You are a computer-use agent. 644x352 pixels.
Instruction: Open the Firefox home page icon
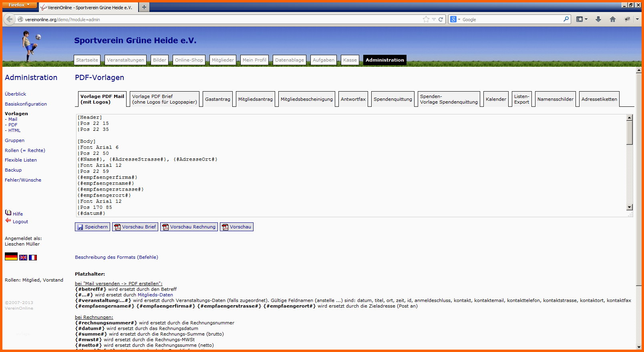(612, 19)
